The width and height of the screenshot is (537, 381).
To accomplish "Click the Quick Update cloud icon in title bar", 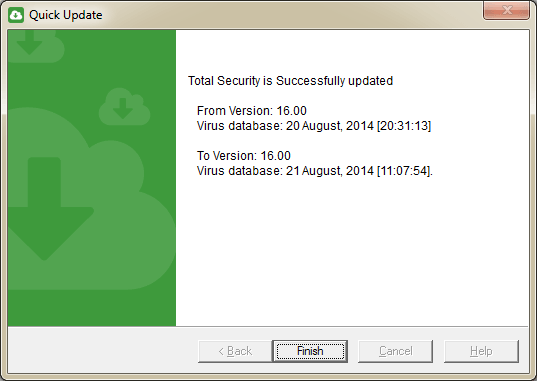I will tap(16, 15).
